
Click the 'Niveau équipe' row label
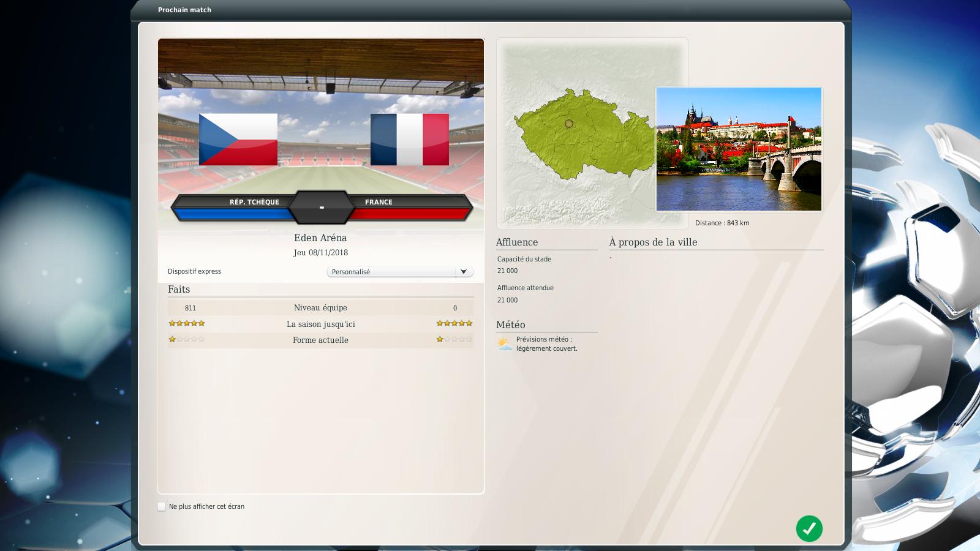(320, 308)
